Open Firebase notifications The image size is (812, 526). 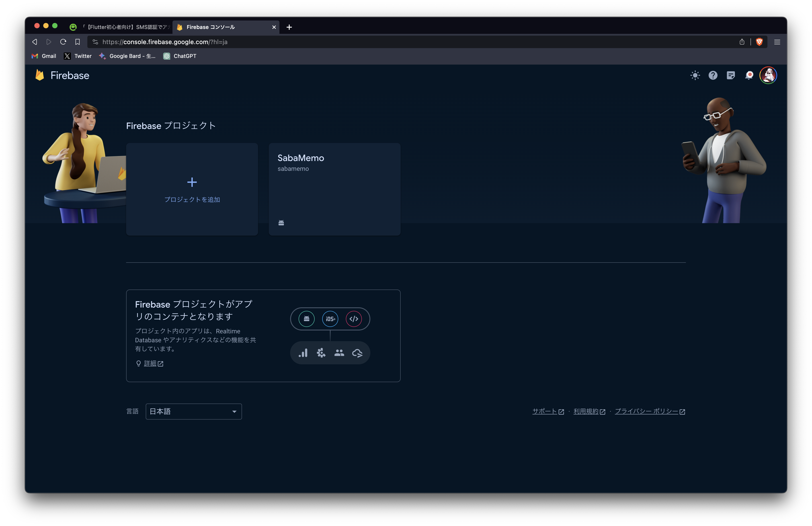pyautogui.click(x=749, y=75)
